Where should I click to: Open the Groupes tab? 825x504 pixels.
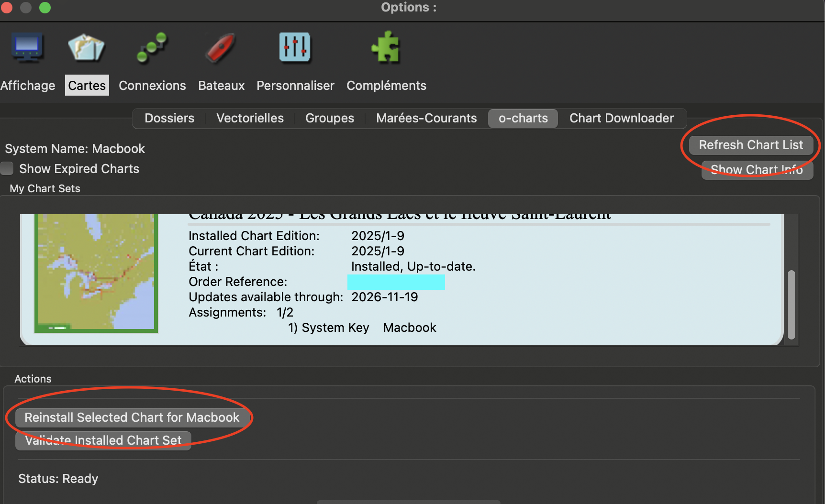(x=330, y=118)
